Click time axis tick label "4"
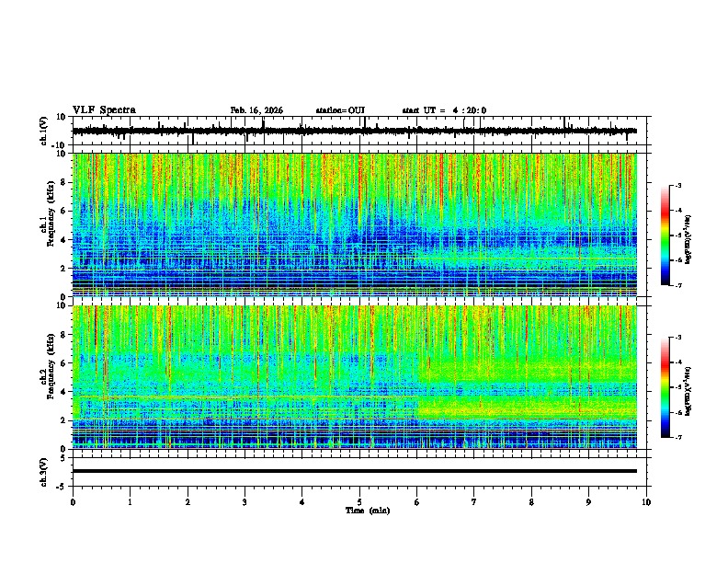 [x=302, y=502]
